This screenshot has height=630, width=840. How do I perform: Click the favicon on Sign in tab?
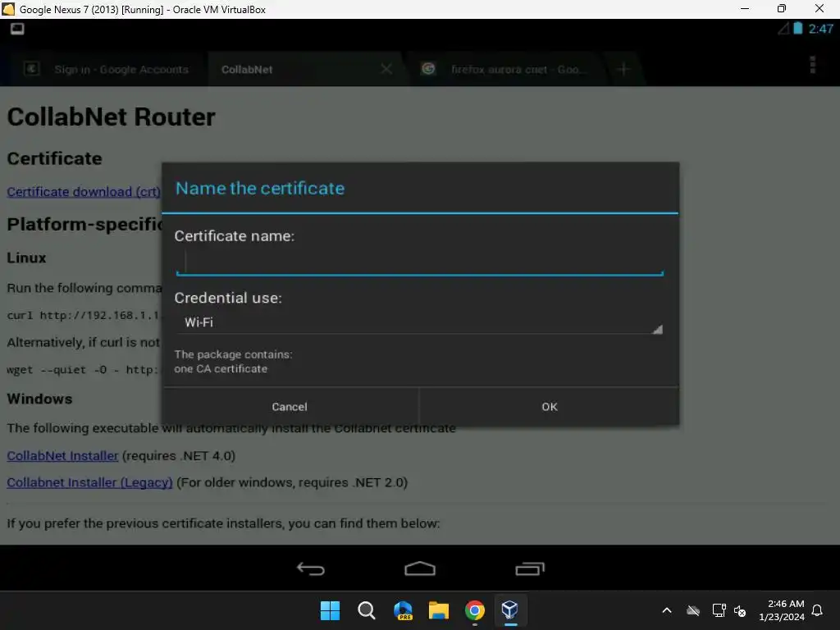point(32,69)
